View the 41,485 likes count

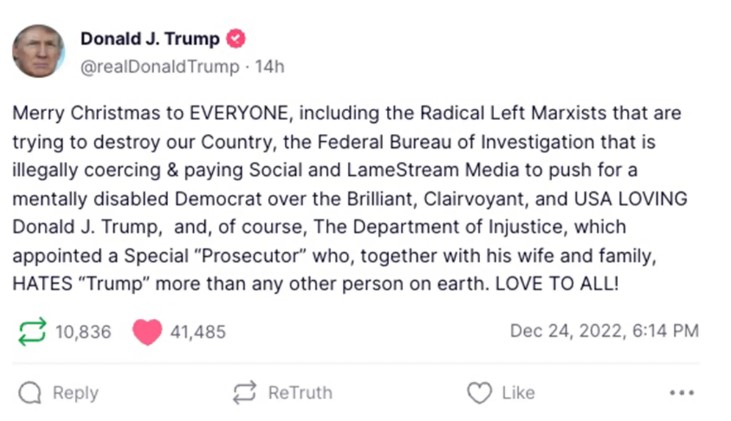pos(198,331)
